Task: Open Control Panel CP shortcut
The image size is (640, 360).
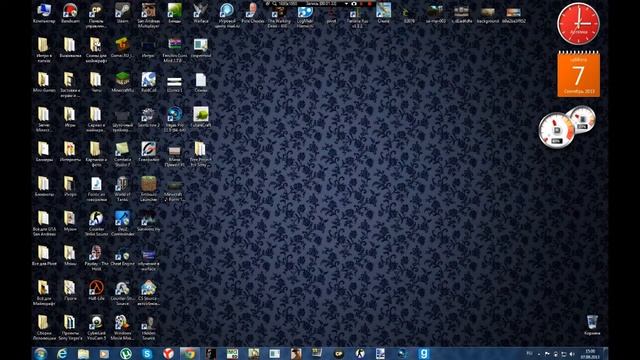Action: [96, 15]
